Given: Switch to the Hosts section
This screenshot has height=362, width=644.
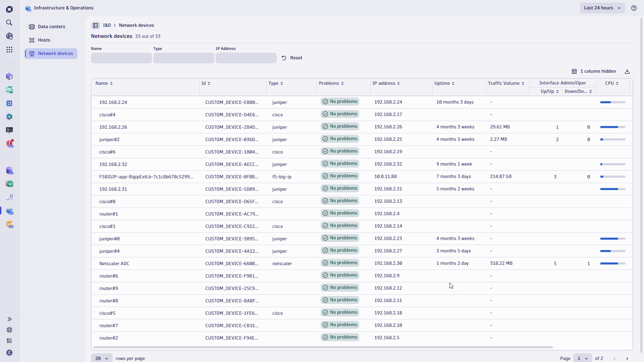Looking at the screenshot, I should pyautogui.click(x=44, y=40).
